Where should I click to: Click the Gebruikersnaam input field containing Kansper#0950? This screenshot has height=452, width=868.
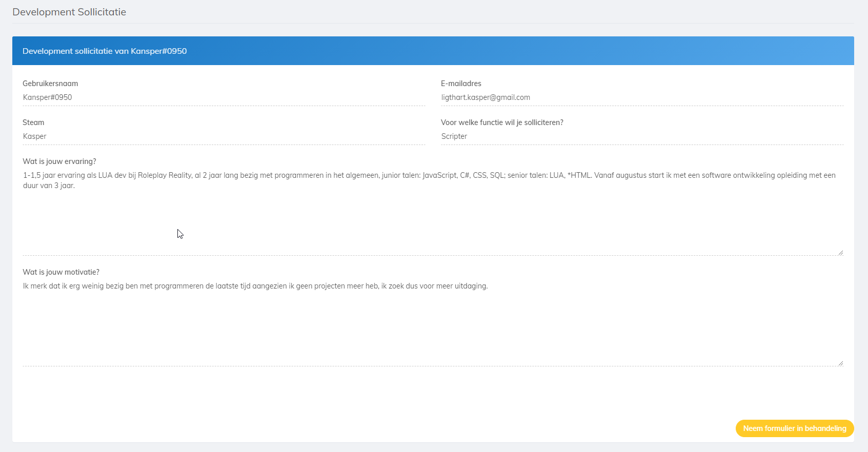[x=224, y=97]
